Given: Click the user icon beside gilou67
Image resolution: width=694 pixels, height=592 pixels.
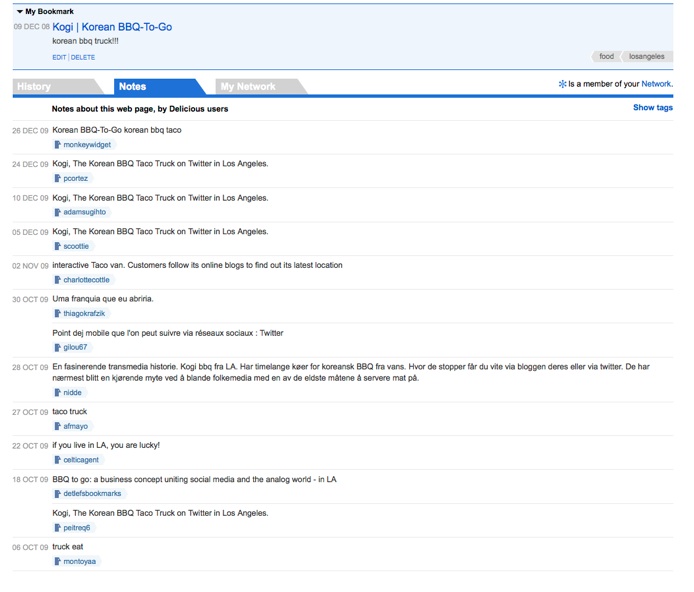Looking at the screenshot, I should coord(58,347).
